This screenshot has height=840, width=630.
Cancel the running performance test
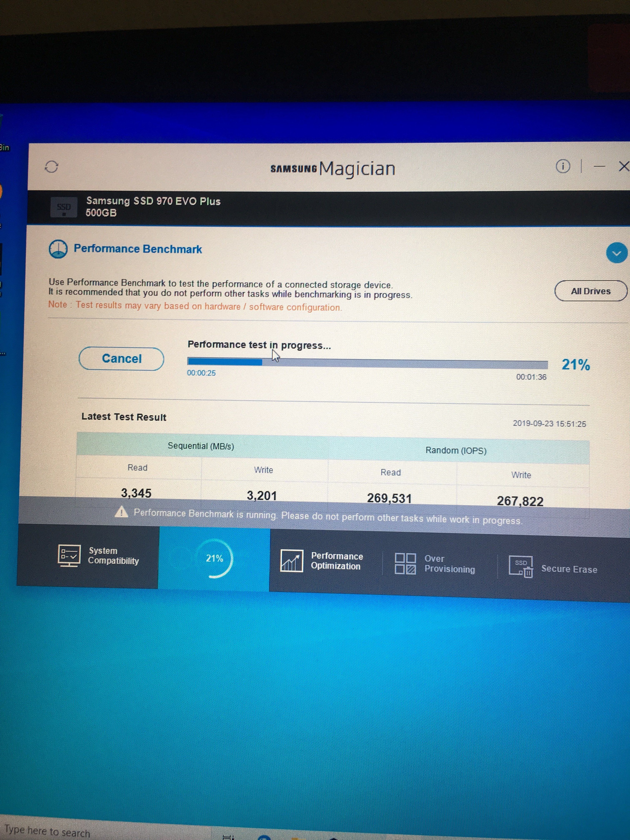121,359
